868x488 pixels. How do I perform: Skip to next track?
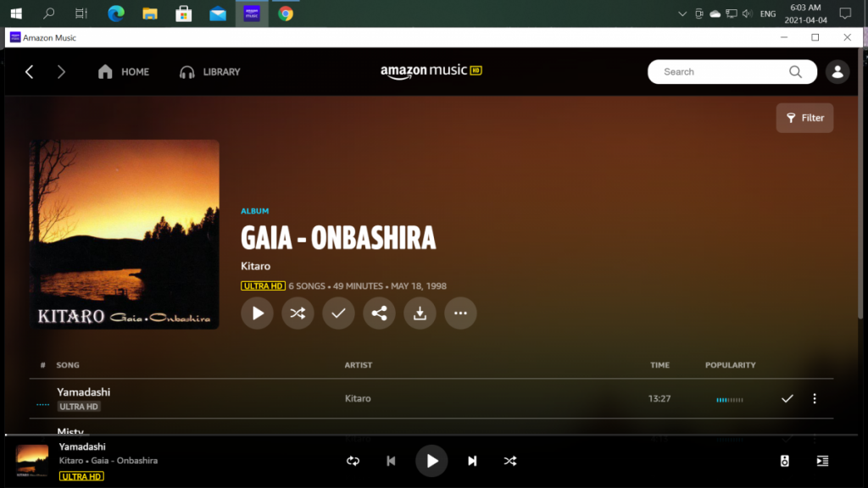472,461
